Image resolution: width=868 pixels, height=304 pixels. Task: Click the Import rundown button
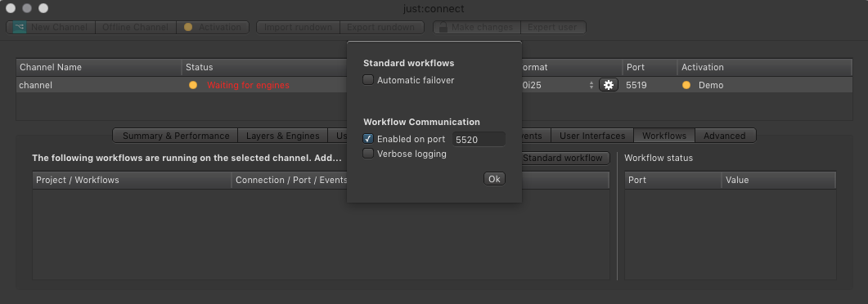click(298, 27)
